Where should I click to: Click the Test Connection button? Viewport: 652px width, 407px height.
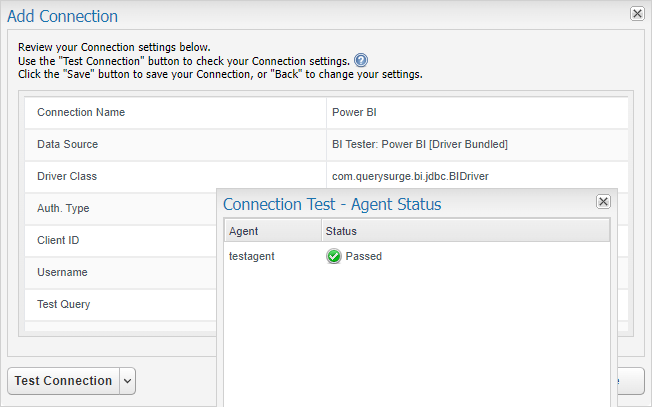pyautogui.click(x=64, y=381)
